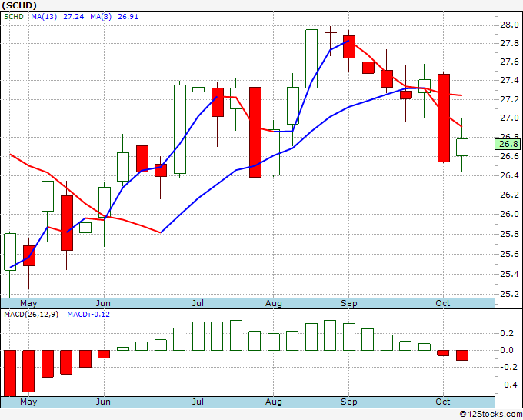Click the 25.8 price axis label
This screenshot has height=420, width=523.
point(509,234)
